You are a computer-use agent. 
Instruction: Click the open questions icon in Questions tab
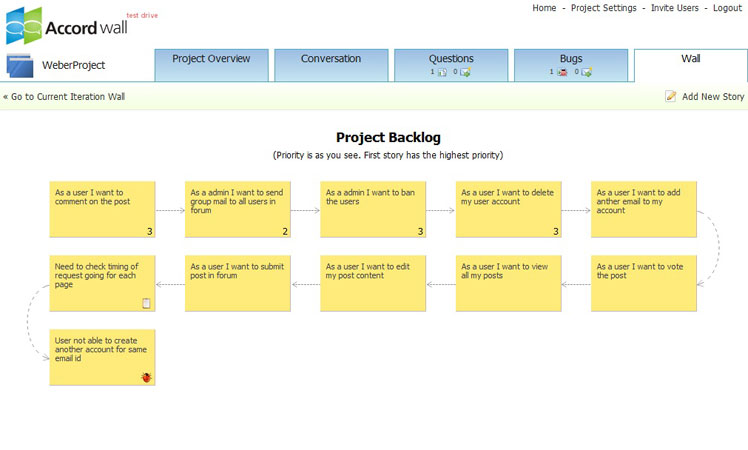(x=442, y=72)
